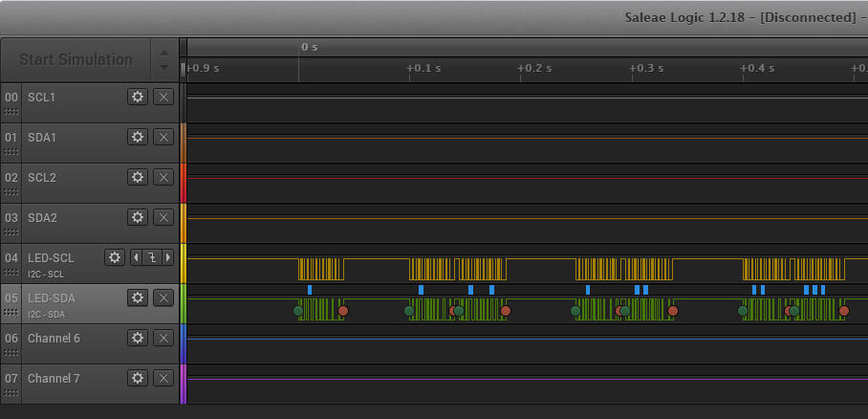Click the Start Simulation button
The image size is (868, 419).
(76, 59)
